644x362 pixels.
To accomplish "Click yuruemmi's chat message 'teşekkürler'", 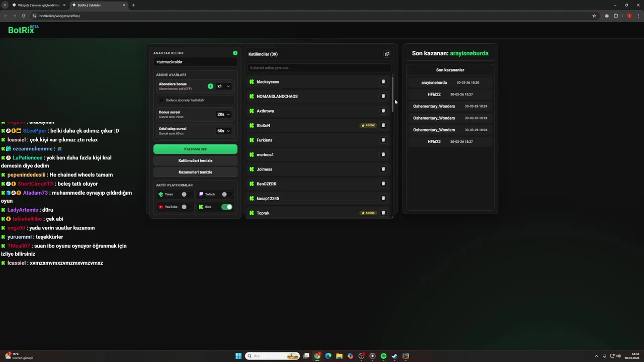I will point(49,237).
